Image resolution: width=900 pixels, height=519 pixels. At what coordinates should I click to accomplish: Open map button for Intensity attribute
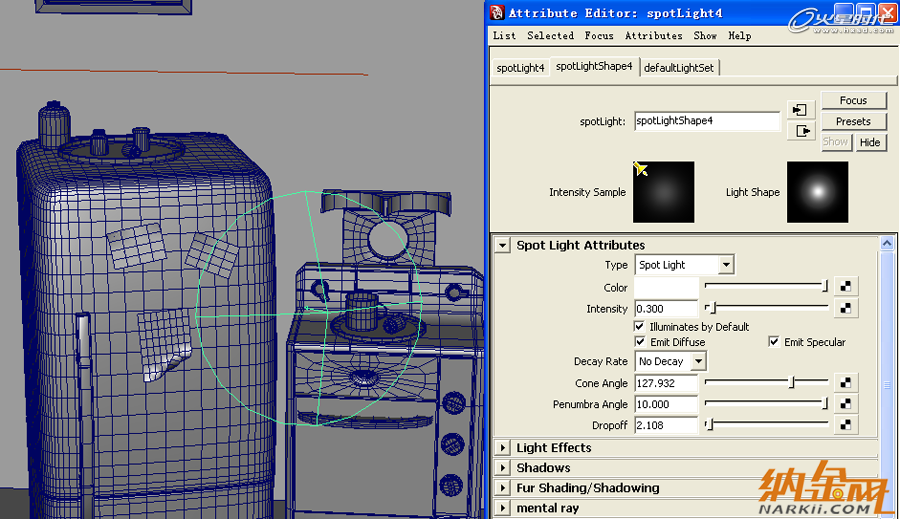845,308
